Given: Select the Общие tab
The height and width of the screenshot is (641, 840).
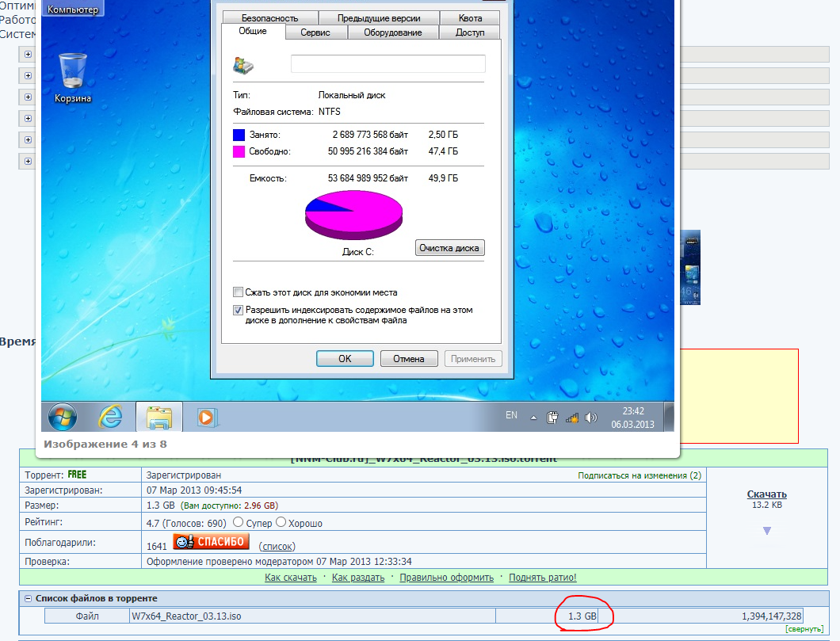Looking at the screenshot, I should tap(253, 31).
